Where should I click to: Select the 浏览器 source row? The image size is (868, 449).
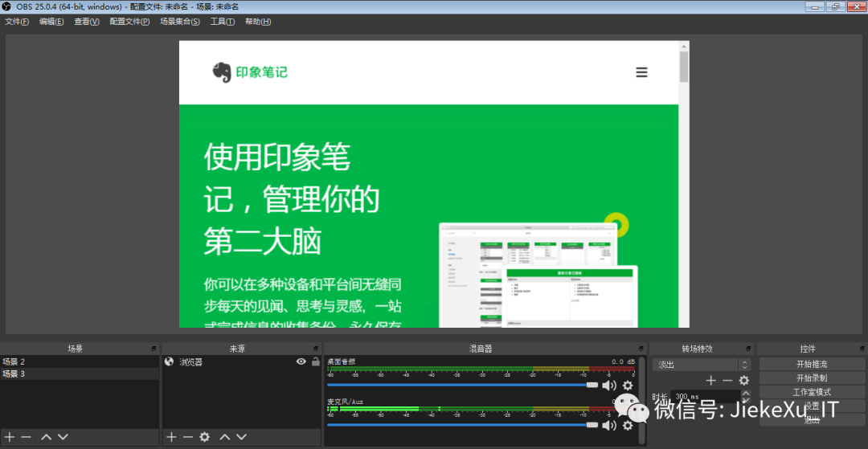243,361
